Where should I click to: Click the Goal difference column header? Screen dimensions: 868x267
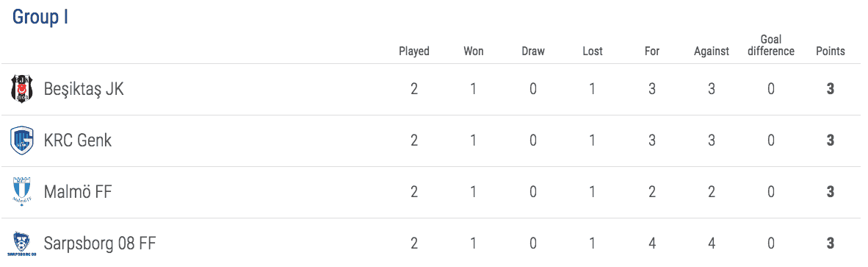click(x=770, y=46)
